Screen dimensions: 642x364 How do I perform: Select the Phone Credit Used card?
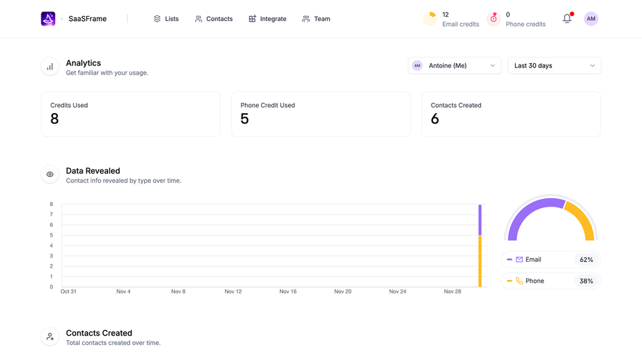click(x=321, y=114)
